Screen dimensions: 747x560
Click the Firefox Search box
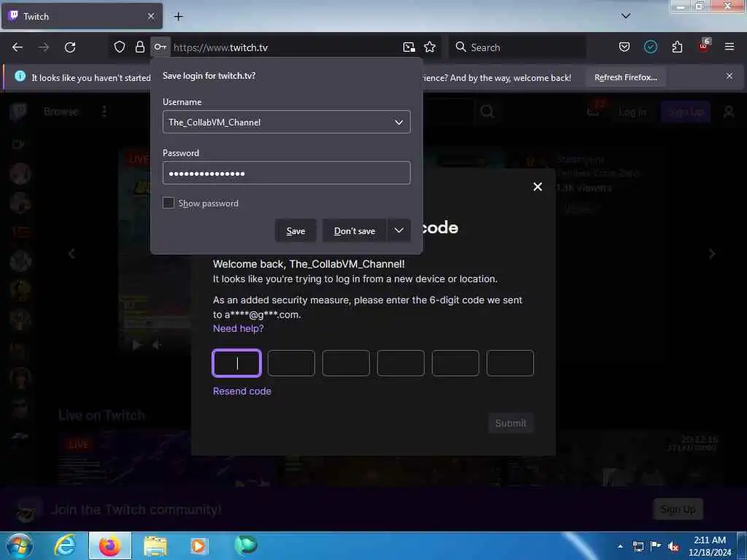click(x=517, y=47)
